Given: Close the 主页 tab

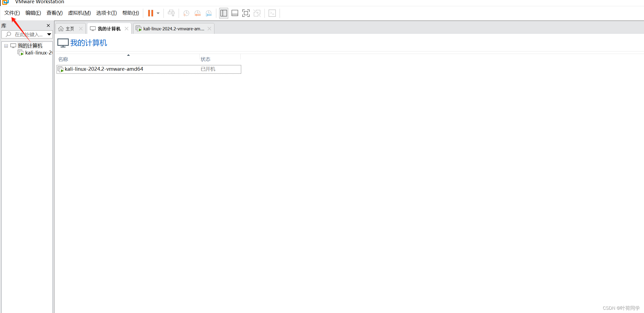Looking at the screenshot, I should tap(81, 28).
